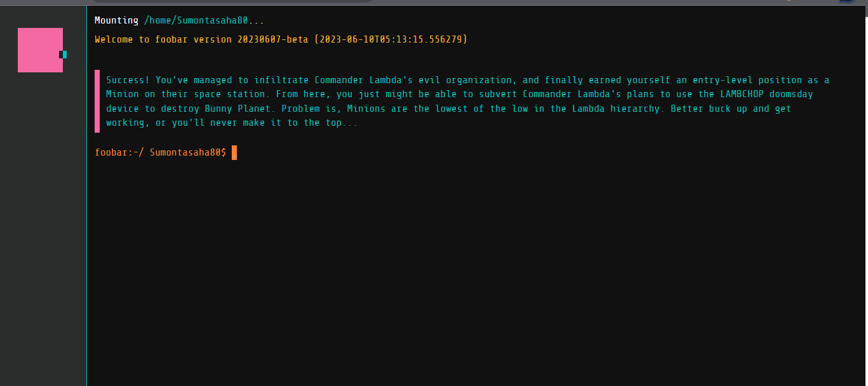This screenshot has width=868, height=386.
Task: Click the small teal marker beside pink square
Action: click(64, 55)
